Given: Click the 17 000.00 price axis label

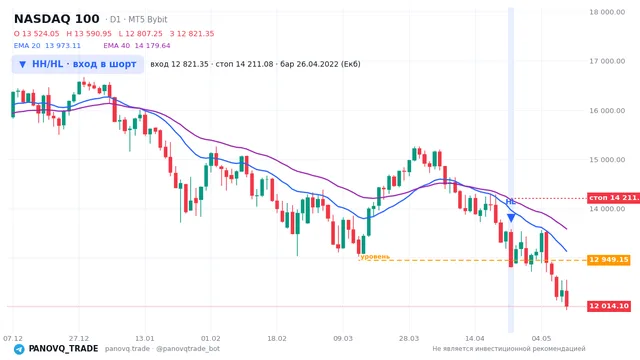Looking at the screenshot, I should 607,61.
